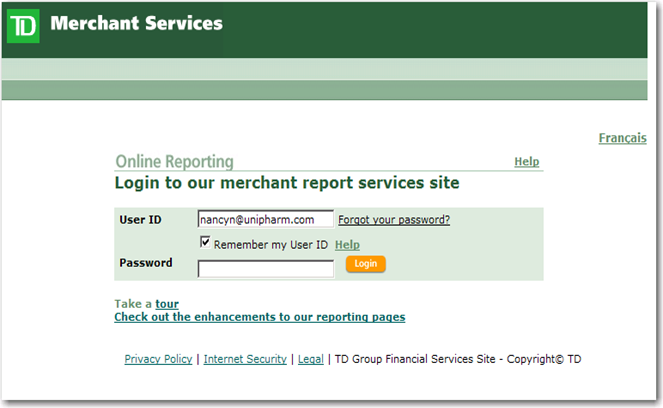The height and width of the screenshot is (408, 663).
Task: Click the orange Login button
Action: pyautogui.click(x=365, y=264)
